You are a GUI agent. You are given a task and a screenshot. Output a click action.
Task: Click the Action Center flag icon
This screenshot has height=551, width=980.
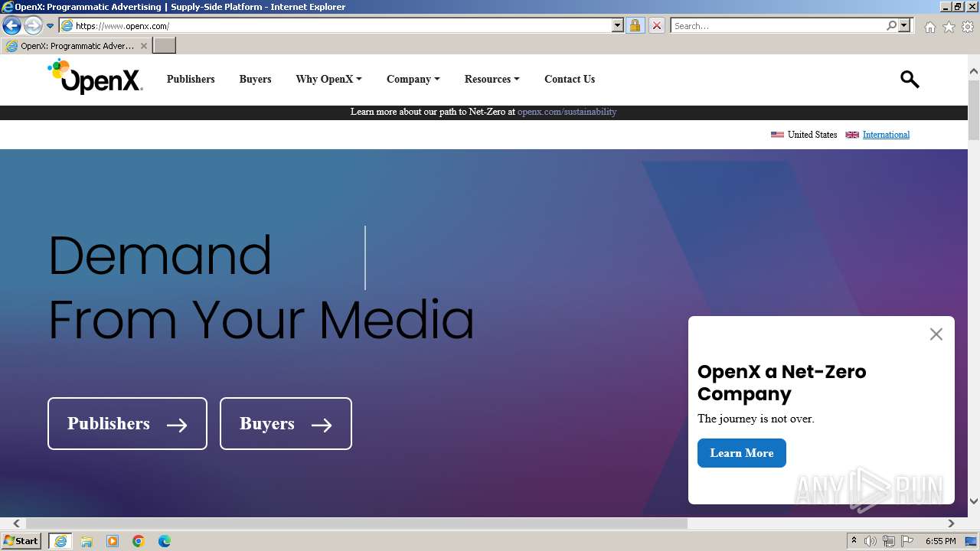[907, 541]
